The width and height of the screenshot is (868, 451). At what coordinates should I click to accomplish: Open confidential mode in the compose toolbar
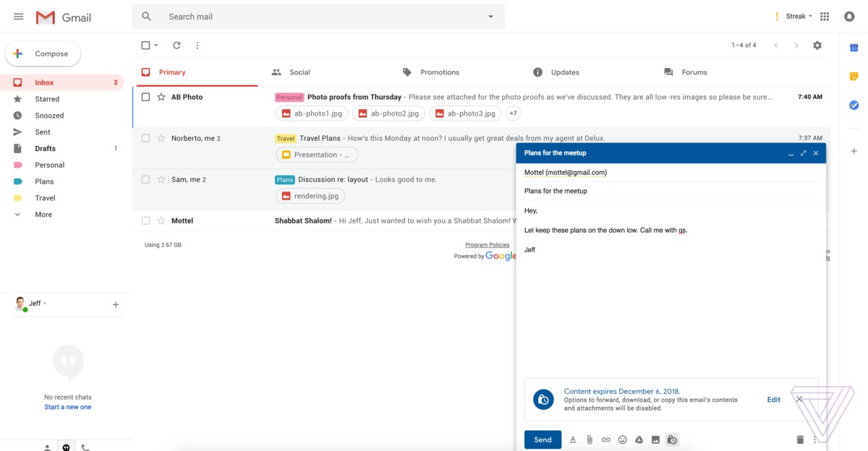(x=672, y=439)
